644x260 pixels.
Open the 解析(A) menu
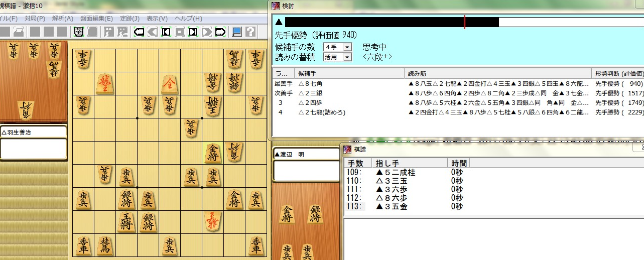tap(62, 19)
